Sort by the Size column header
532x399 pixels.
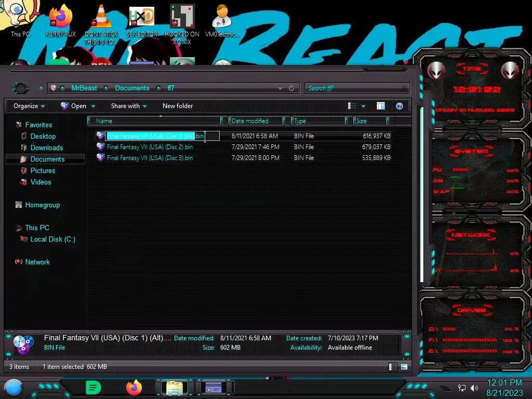pyautogui.click(x=370, y=121)
